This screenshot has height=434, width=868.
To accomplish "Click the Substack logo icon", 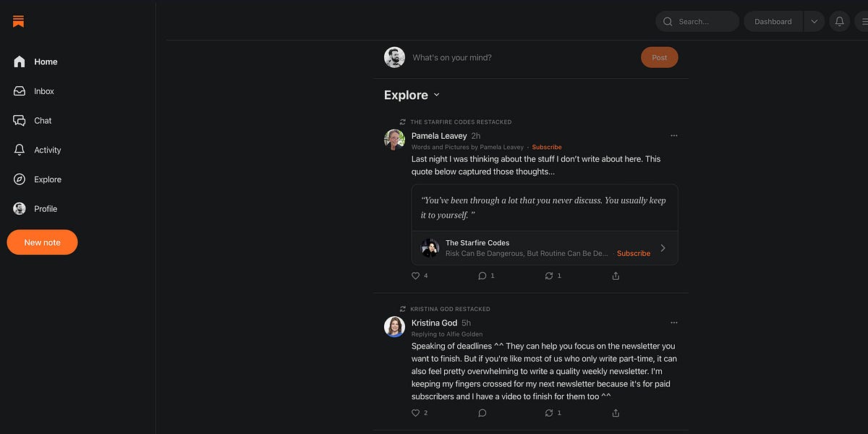I will coord(18,21).
